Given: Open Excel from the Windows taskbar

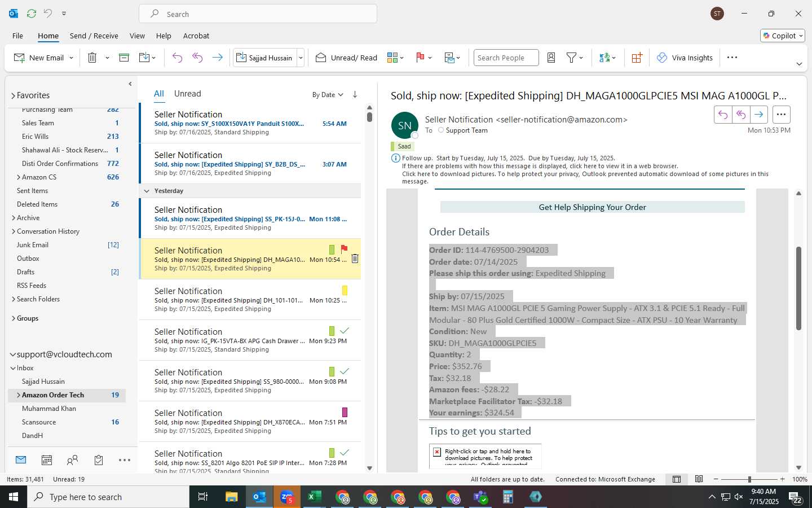Looking at the screenshot, I should (315, 497).
